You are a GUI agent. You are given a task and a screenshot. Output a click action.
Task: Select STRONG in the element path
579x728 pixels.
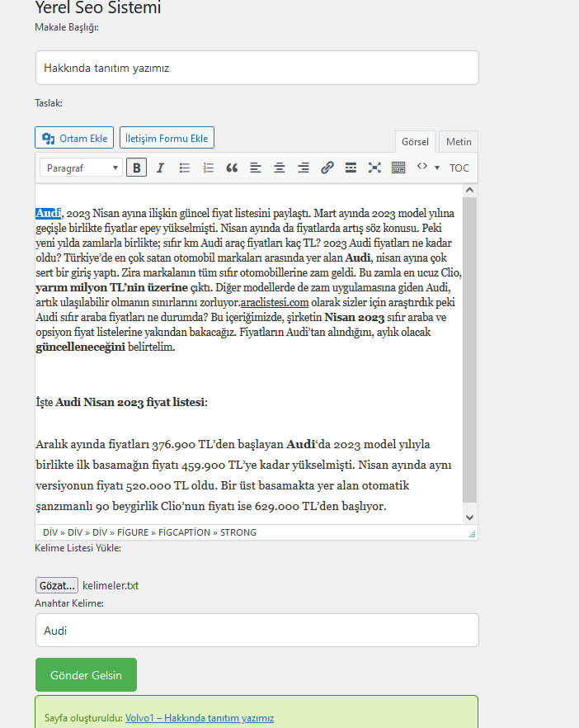[238, 532]
